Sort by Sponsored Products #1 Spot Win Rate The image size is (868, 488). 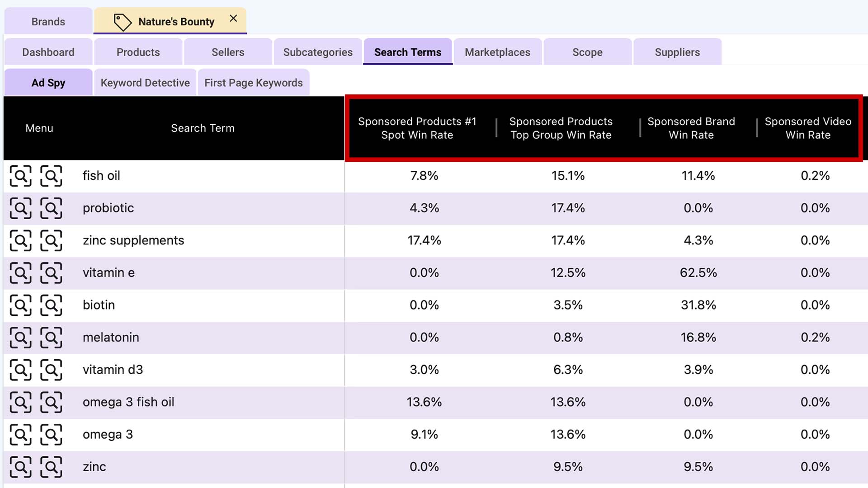click(x=417, y=128)
